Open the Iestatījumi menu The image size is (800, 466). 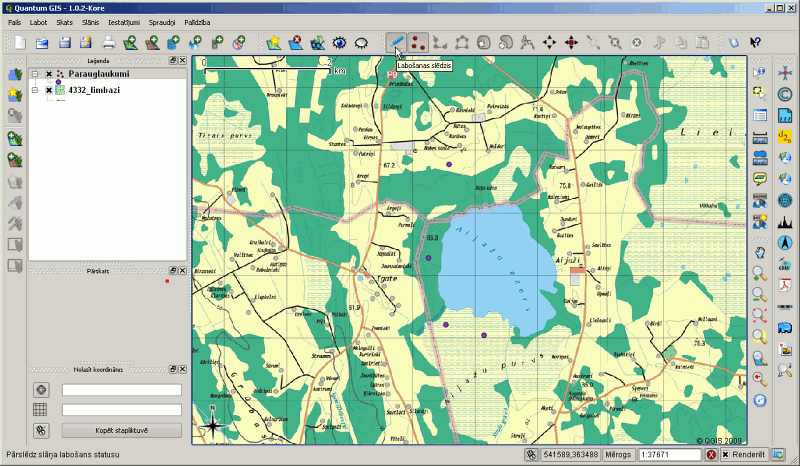[123, 22]
